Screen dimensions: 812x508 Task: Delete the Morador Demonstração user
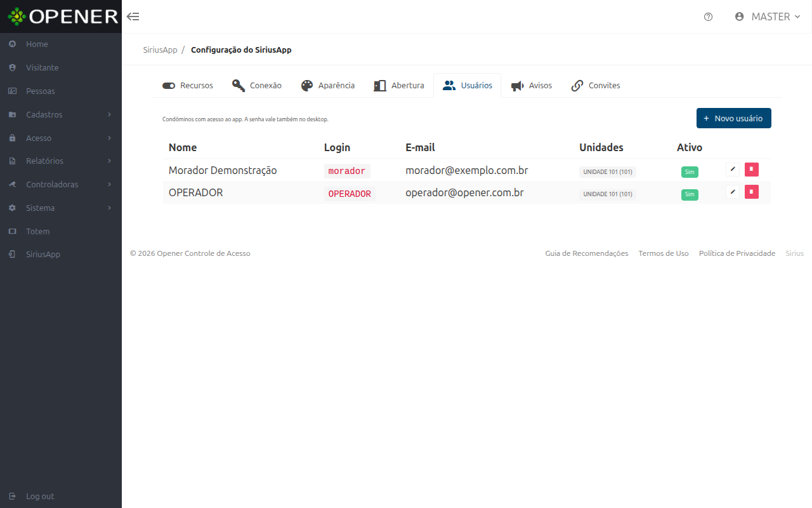coord(752,170)
